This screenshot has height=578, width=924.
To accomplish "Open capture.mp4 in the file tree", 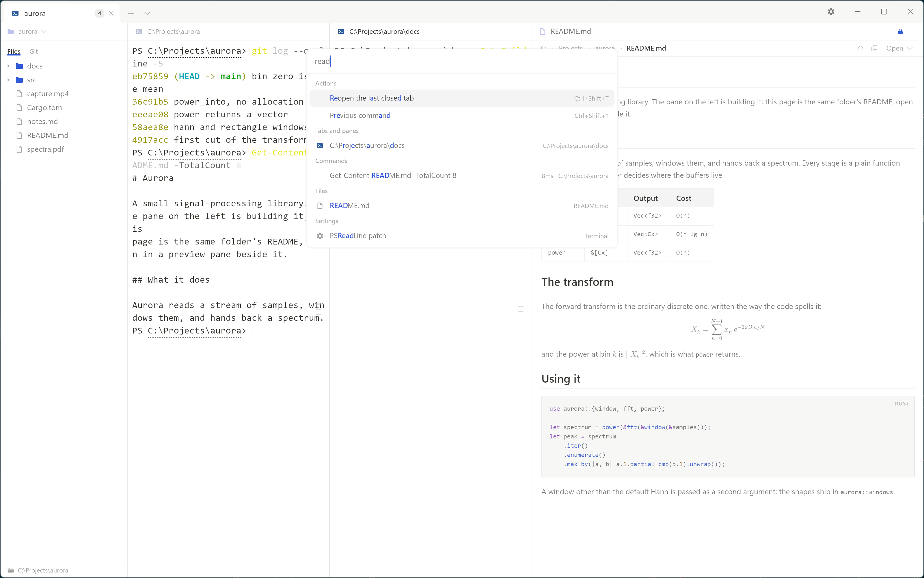I will coord(48,94).
